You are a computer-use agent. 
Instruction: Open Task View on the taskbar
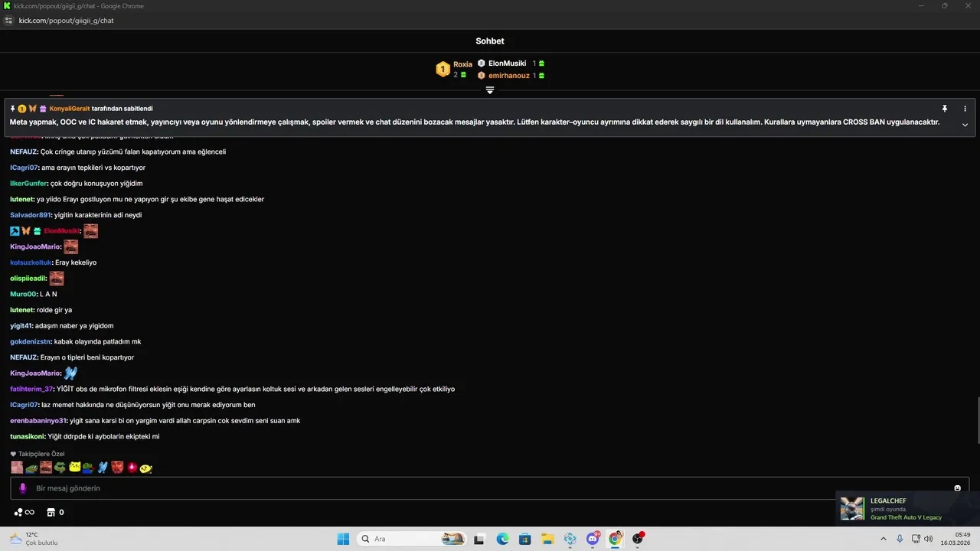479,539
